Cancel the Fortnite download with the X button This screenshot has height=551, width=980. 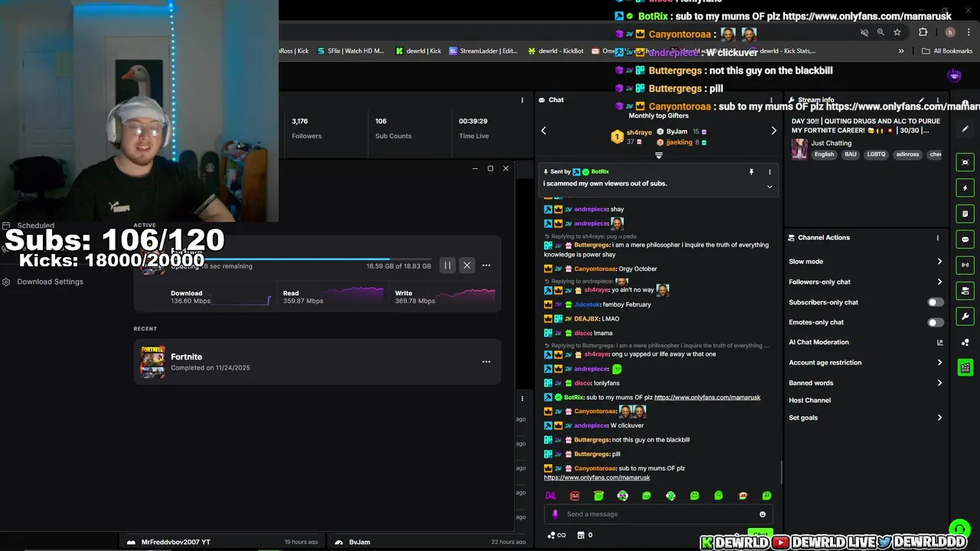(x=467, y=266)
